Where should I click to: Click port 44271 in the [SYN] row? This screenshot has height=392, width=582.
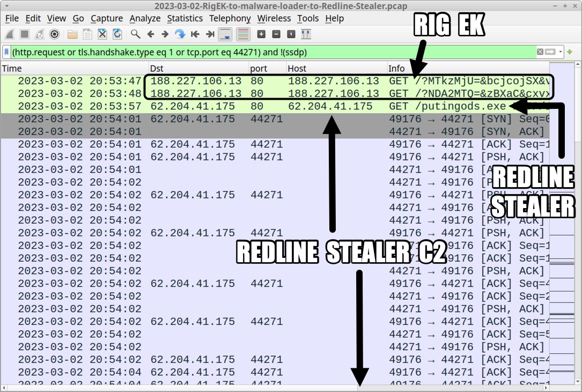coord(267,119)
